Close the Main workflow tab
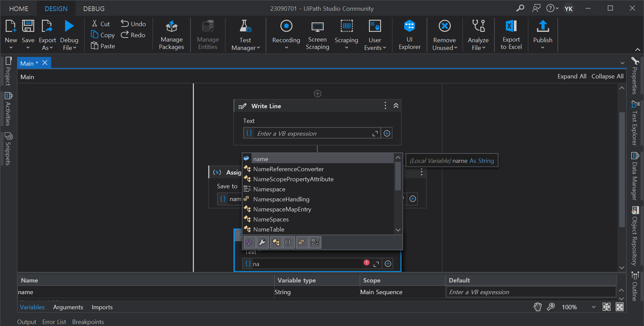The width and height of the screenshot is (644, 326). [45, 63]
